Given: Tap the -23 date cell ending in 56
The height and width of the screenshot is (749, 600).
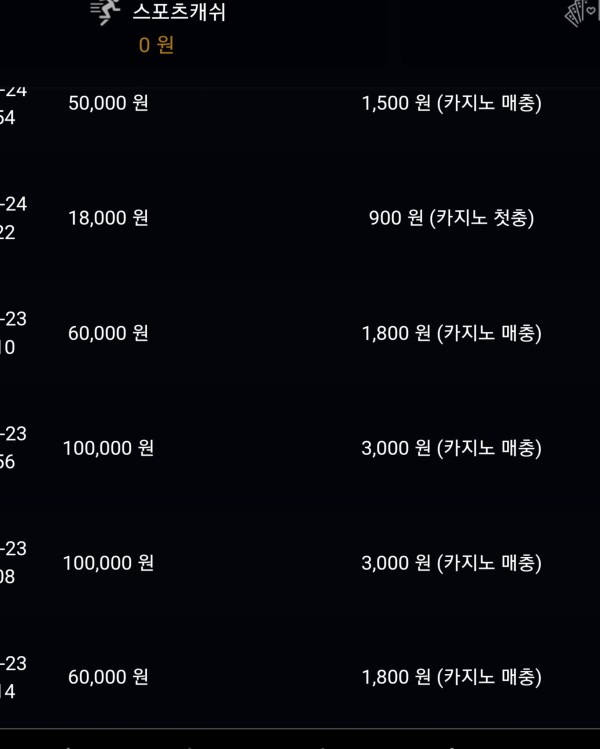Looking at the screenshot, I should [13, 448].
